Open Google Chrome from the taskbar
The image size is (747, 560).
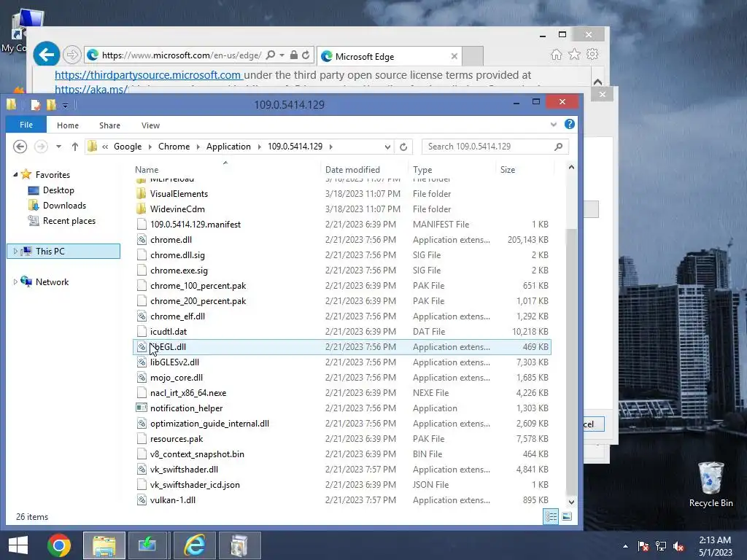(x=59, y=545)
